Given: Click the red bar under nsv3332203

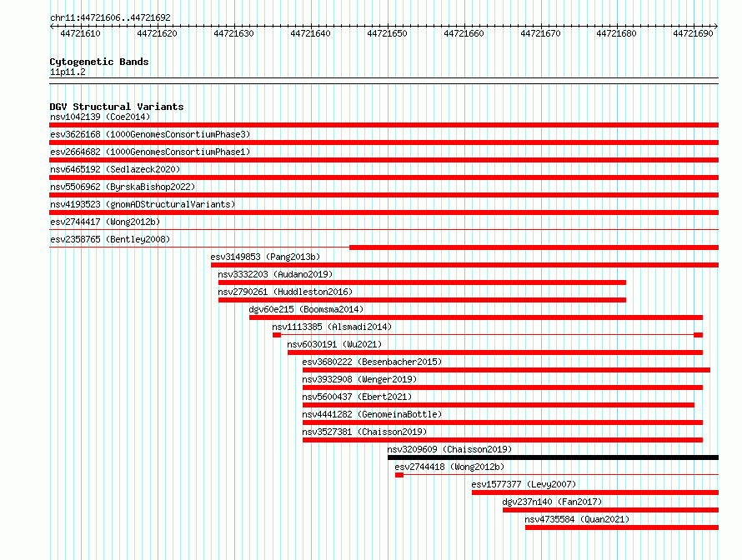Looking at the screenshot, I should [x=422, y=282].
